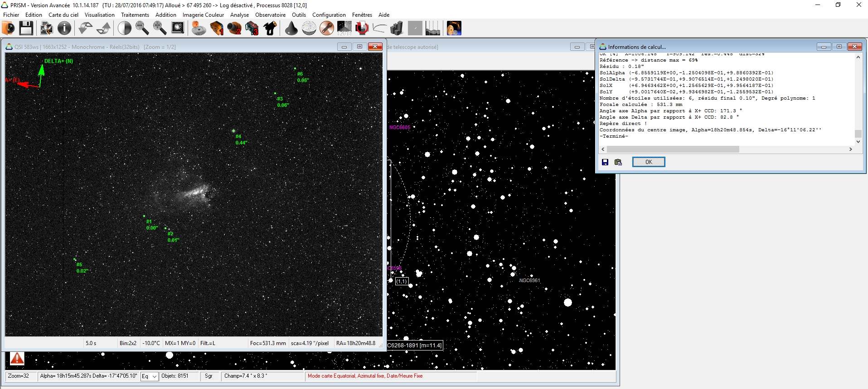Click the telescope silhouette icon
The image size is (868, 389).
[x=270, y=28]
